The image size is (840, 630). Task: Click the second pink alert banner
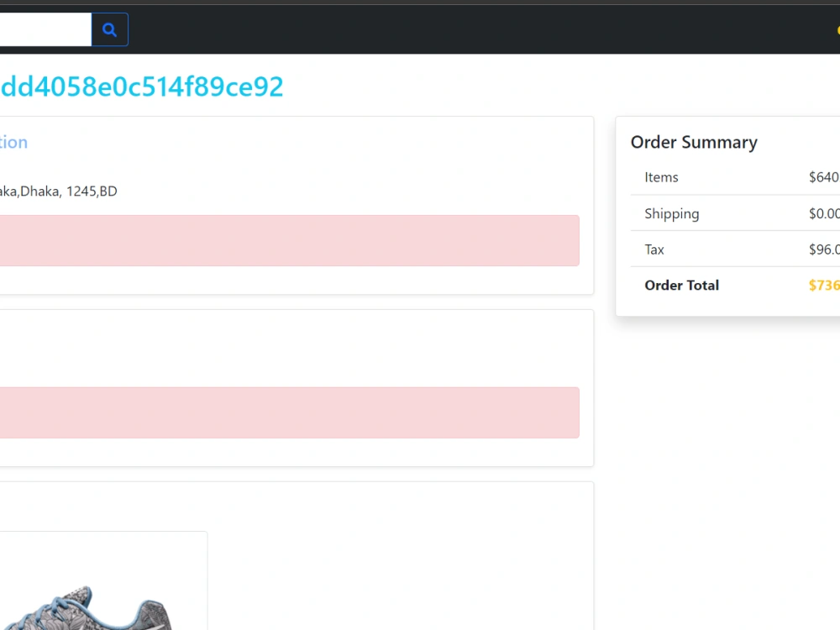point(289,412)
